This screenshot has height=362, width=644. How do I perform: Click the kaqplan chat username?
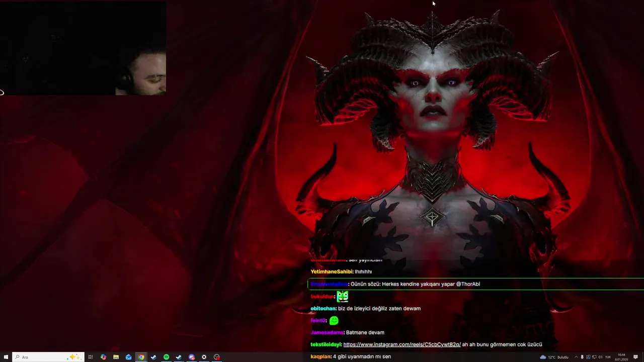pyautogui.click(x=321, y=356)
